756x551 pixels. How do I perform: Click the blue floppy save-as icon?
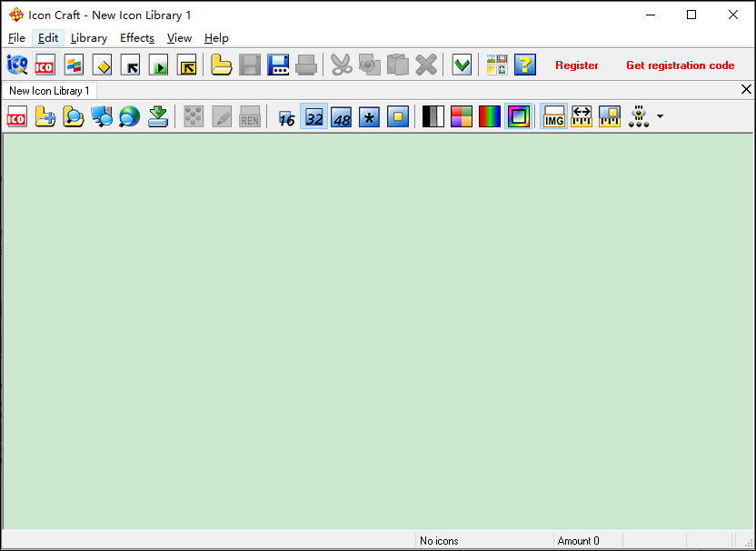pyautogui.click(x=278, y=65)
